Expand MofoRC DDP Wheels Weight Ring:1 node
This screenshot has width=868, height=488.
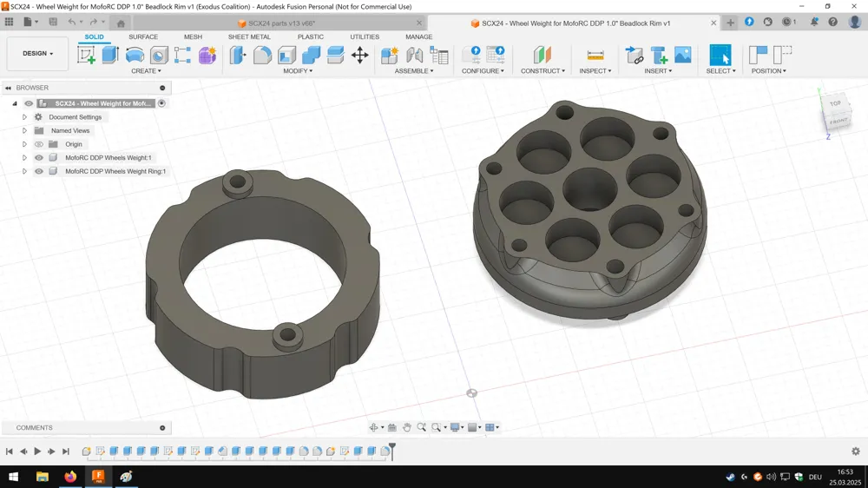coord(24,171)
